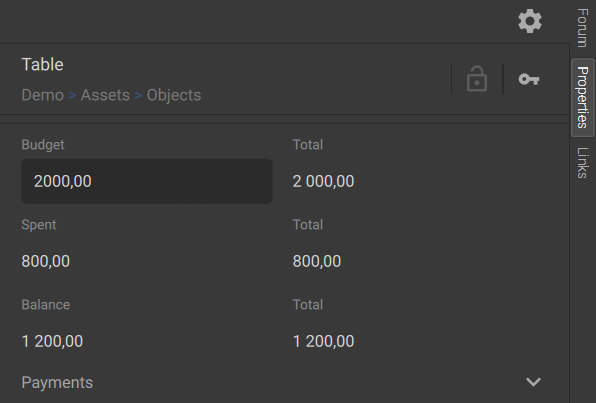596x403 pixels.
Task: Click the Spent Total value 800,00
Action: point(317,261)
